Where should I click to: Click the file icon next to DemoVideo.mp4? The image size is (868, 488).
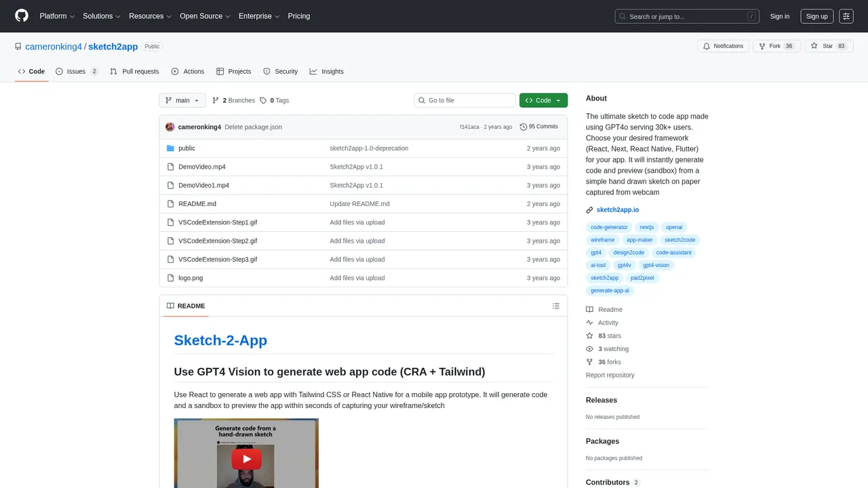(171, 167)
